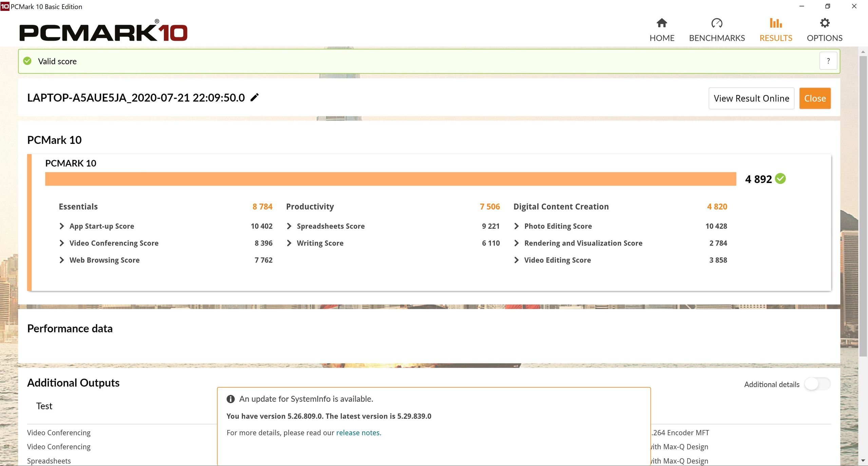Expand Web Browsing Score breakdown
This screenshot has width=868, height=466.
[62, 260]
